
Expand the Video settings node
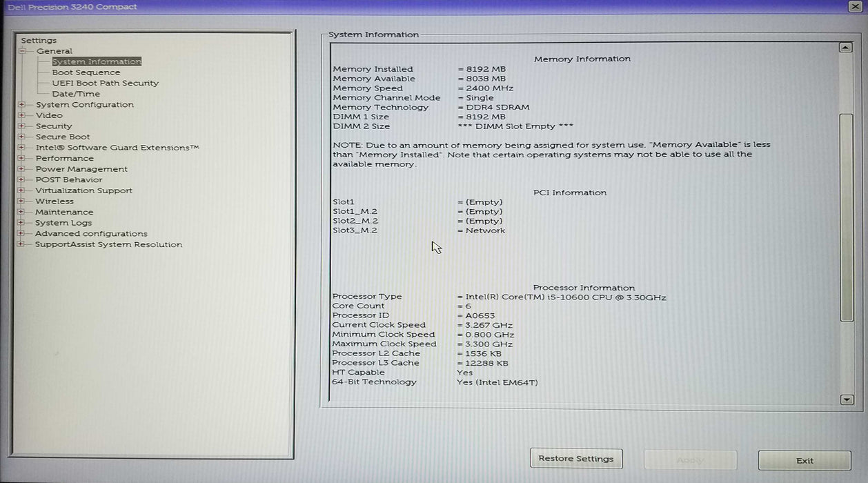click(22, 115)
